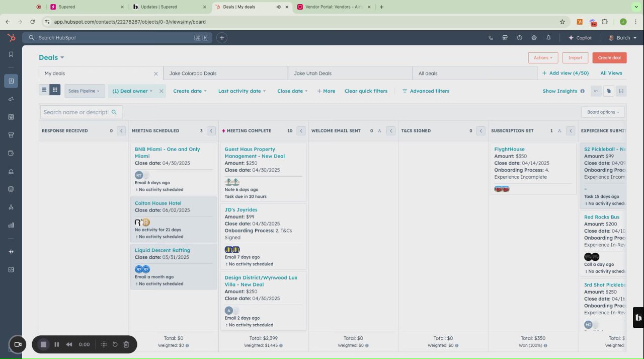The width and height of the screenshot is (644, 359).
Task: Open the Sales Pipeline dropdown
Action: (85, 91)
